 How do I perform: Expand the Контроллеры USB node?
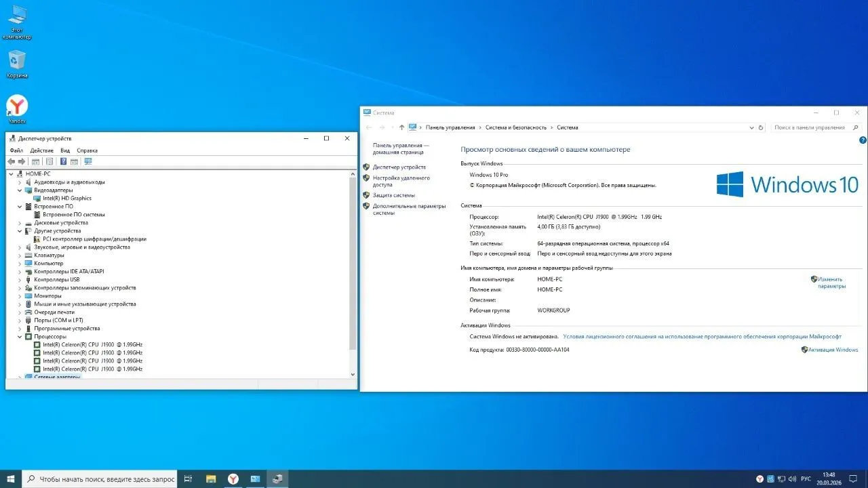[20, 280]
